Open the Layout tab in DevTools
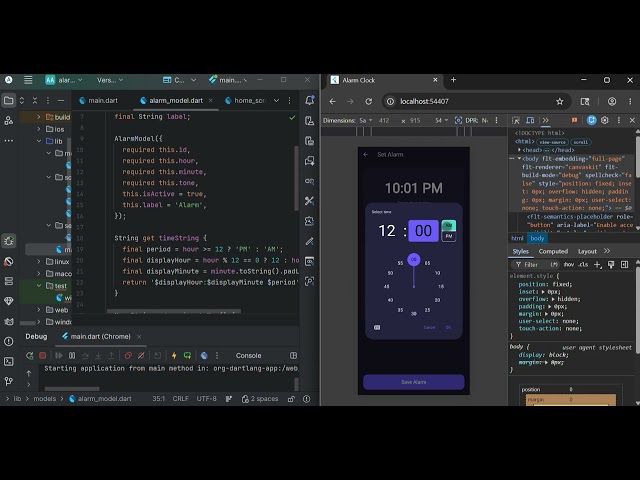The image size is (640, 480). point(587,251)
